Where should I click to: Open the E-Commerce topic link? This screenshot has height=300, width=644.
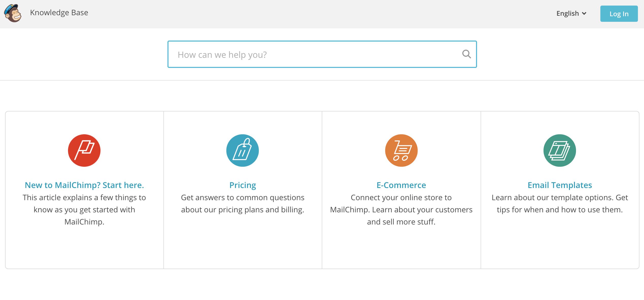401,185
